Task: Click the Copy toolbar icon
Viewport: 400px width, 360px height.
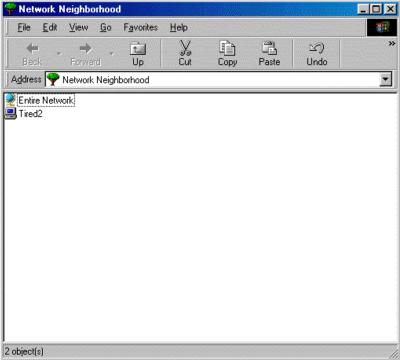Action: [x=227, y=48]
